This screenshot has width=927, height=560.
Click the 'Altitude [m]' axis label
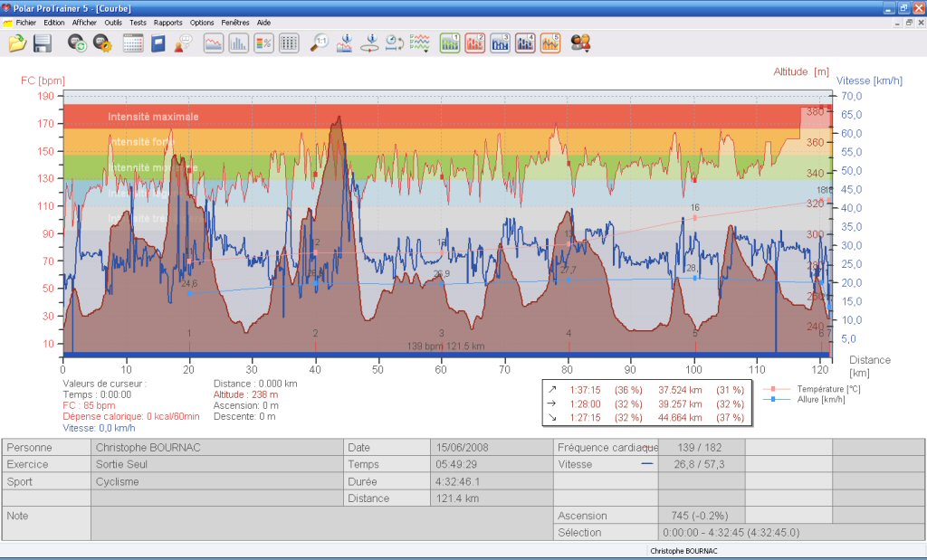click(801, 71)
